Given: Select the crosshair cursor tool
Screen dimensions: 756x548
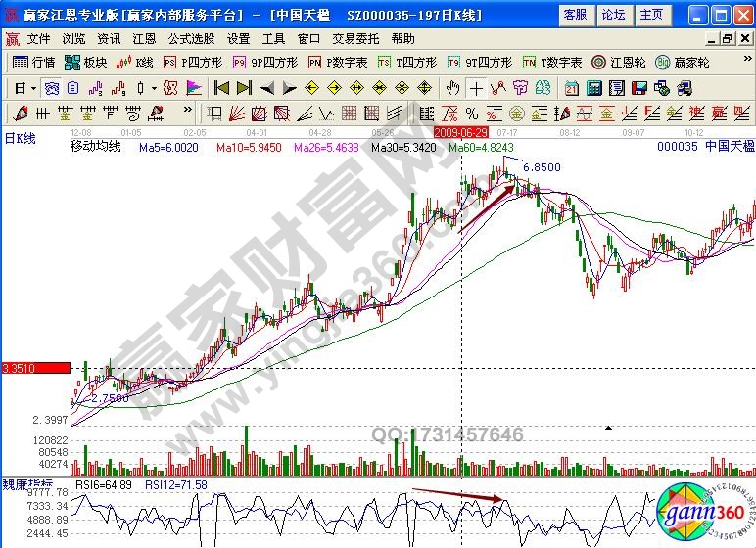Looking at the screenshot, I should click(475, 87).
